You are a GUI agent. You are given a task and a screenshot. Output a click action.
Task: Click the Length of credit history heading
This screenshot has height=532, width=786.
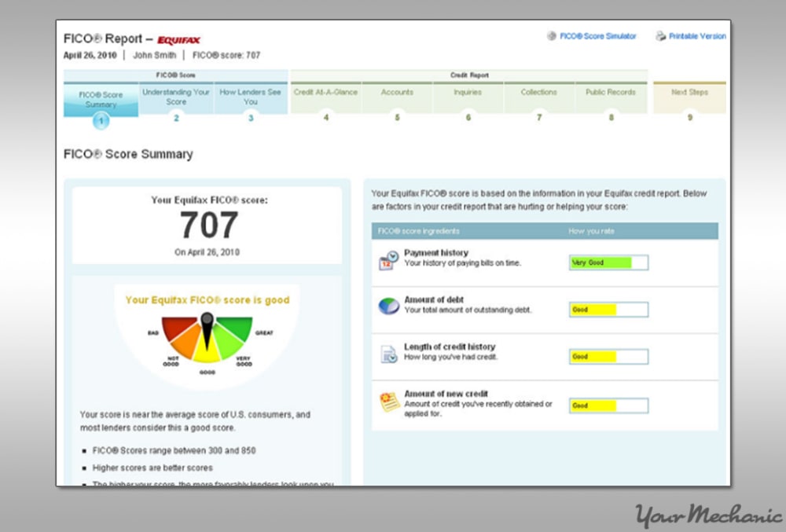pos(450,347)
